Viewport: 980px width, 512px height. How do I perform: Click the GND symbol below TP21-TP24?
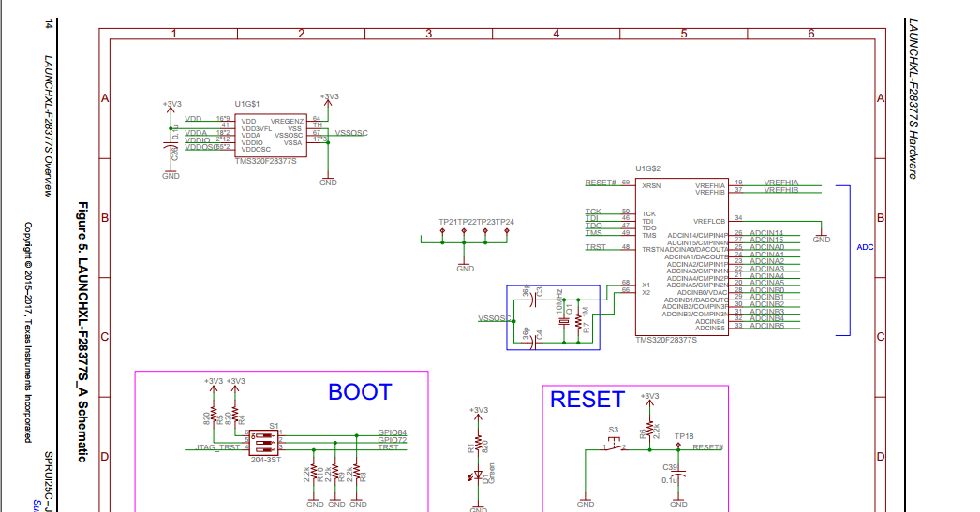coord(465,265)
